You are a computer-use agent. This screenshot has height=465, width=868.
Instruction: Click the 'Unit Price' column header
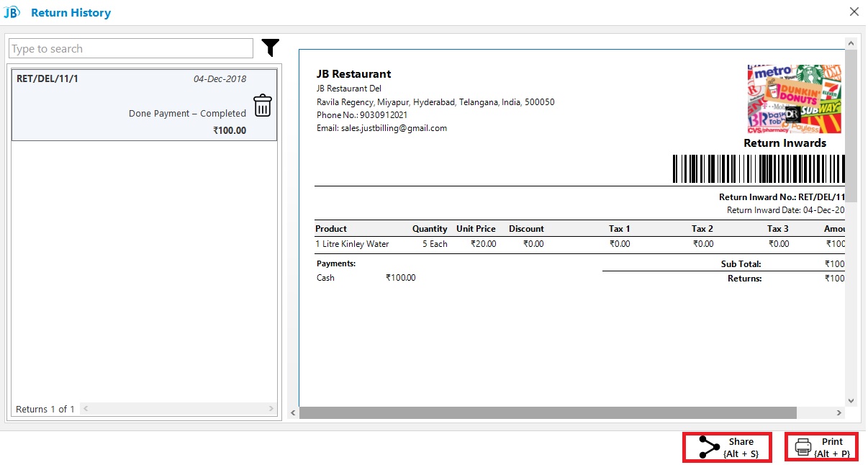[476, 229]
